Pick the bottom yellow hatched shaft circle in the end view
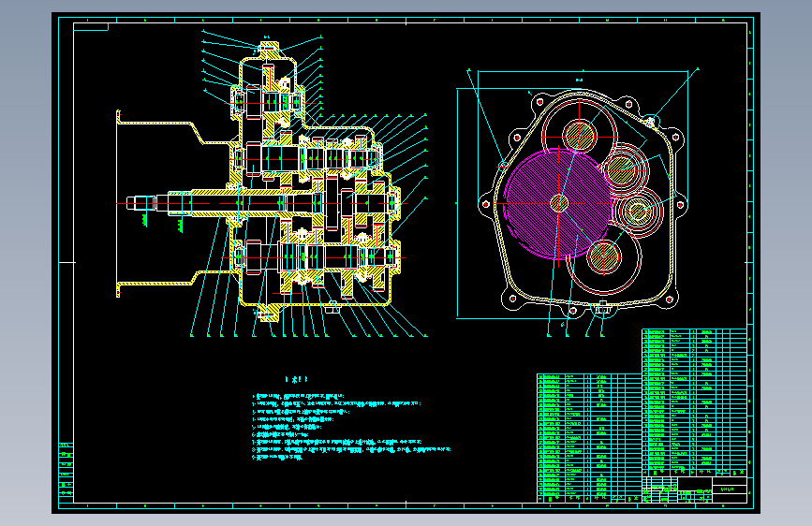 tap(604, 256)
